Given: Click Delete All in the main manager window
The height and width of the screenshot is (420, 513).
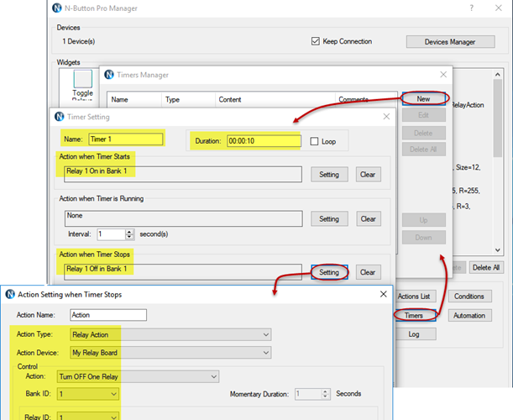Looking at the screenshot, I should coord(486,267).
